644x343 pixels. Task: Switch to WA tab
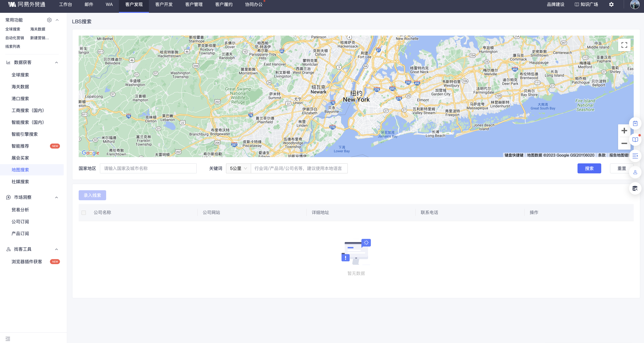coord(109,5)
